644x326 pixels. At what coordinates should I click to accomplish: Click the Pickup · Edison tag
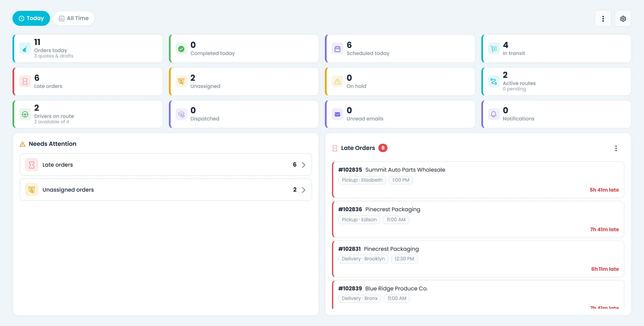pyautogui.click(x=359, y=220)
